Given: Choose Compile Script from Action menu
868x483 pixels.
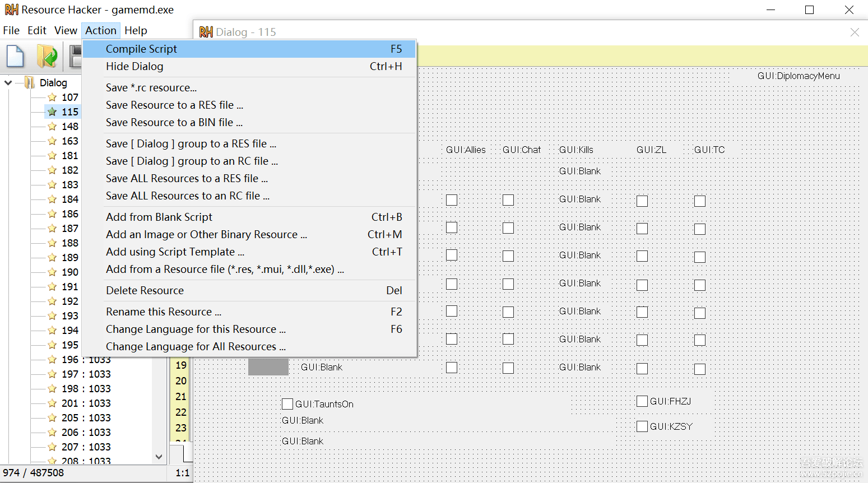Looking at the screenshot, I should [x=249, y=49].
